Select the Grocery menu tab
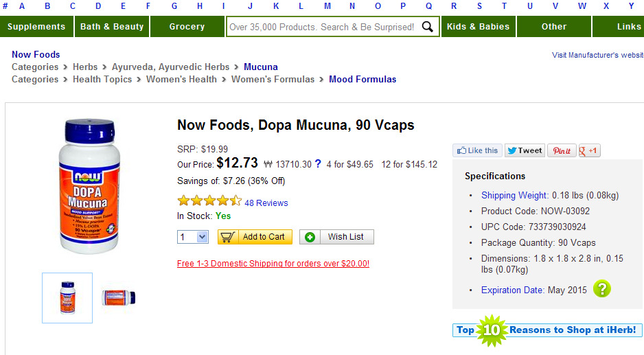Image resolution: width=644 pixels, height=355 pixels. [187, 27]
